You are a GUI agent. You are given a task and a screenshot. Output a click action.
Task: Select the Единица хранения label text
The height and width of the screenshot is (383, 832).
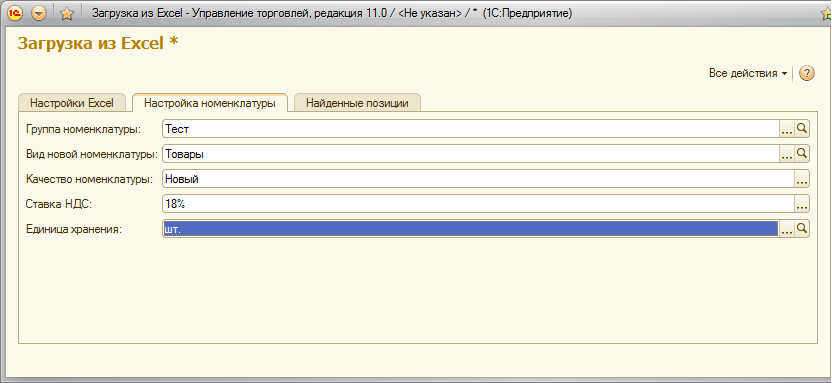(74, 229)
